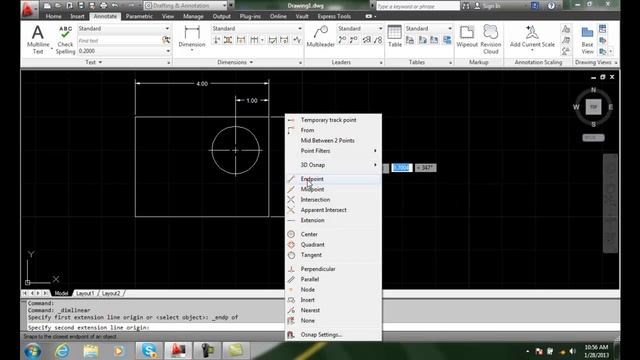Switch to the Insert ribbon tab
This screenshot has width=640, height=360.
point(77,16)
